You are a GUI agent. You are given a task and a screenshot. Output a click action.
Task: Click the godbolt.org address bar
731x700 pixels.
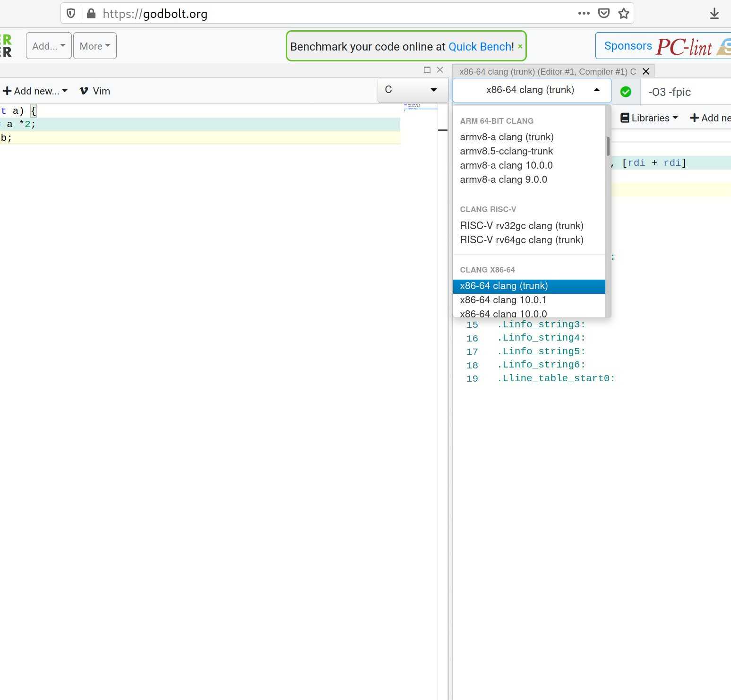click(347, 13)
